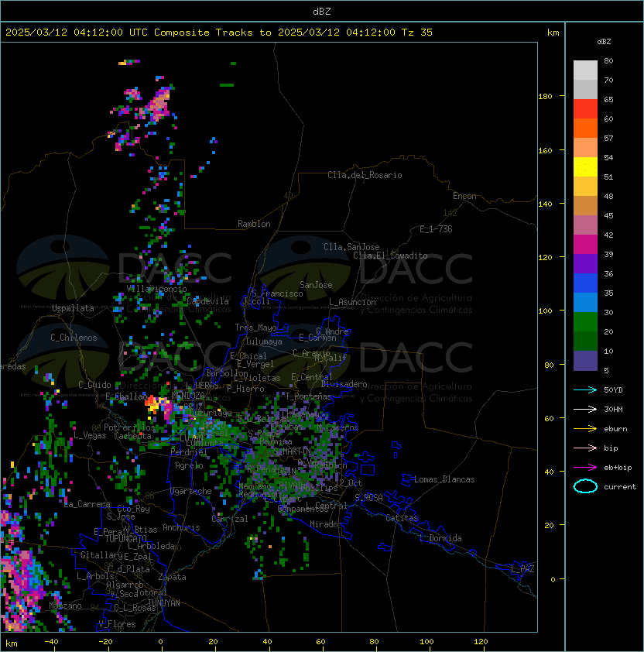Screen dimensions: 644x652
Task: Click the 'eburn' legend label
Action: coord(615,429)
